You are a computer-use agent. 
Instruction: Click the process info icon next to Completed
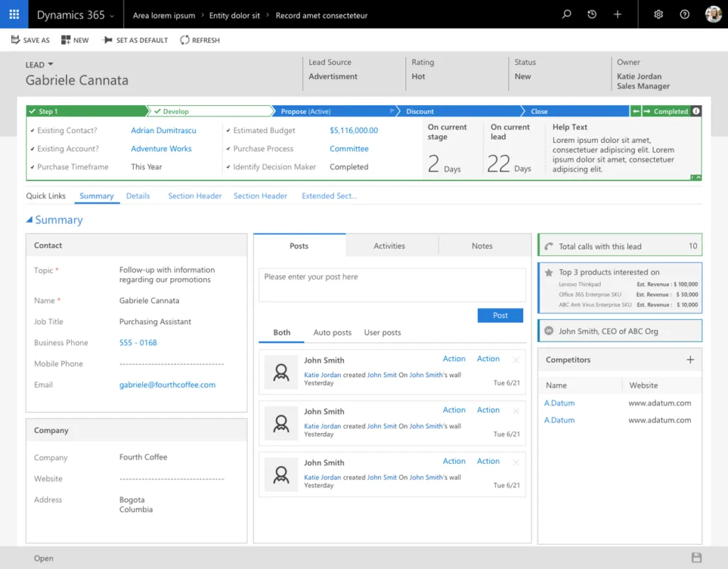click(696, 111)
